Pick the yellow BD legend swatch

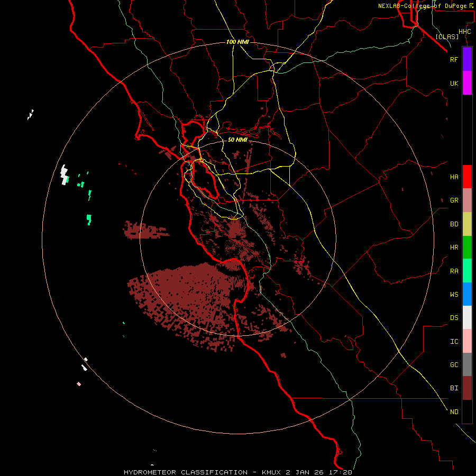pyautogui.click(x=467, y=224)
